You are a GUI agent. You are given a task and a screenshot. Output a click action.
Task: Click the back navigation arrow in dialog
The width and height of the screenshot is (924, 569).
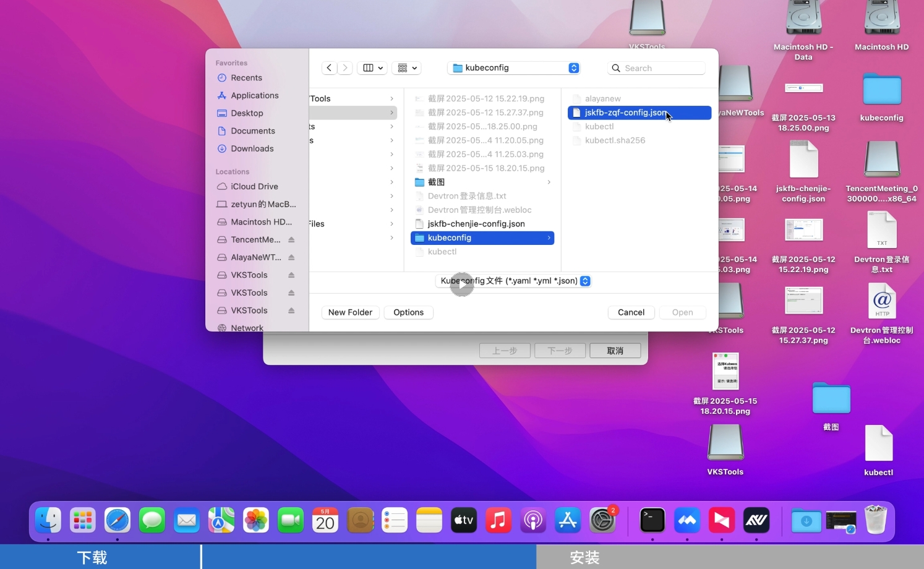tap(329, 68)
